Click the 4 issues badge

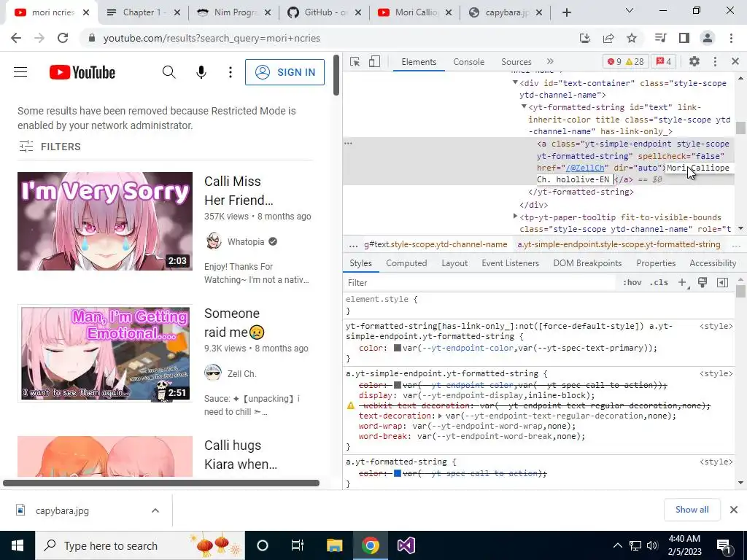pos(664,61)
